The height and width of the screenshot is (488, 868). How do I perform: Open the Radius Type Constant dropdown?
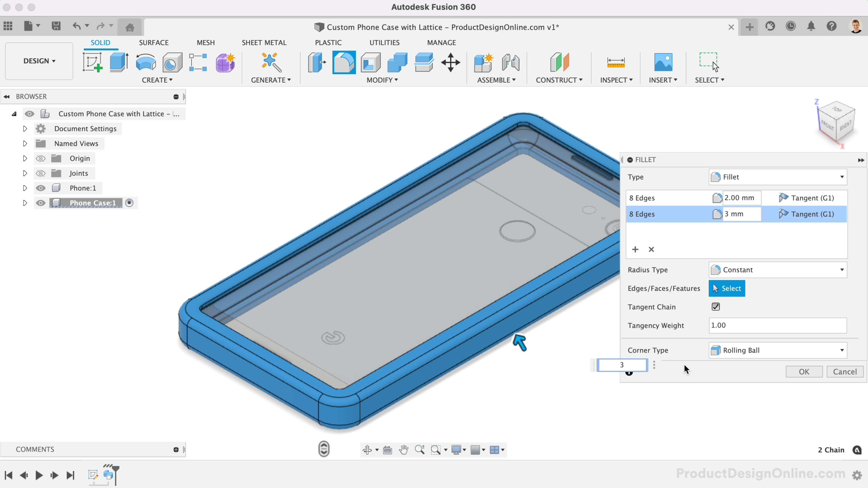(x=777, y=270)
